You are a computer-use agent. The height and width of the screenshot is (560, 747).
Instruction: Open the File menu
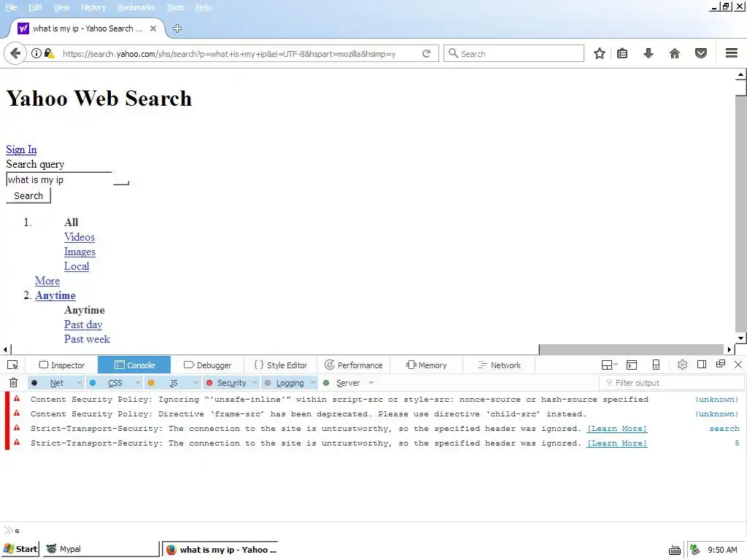pyautogui.click(x=11, y=7)
